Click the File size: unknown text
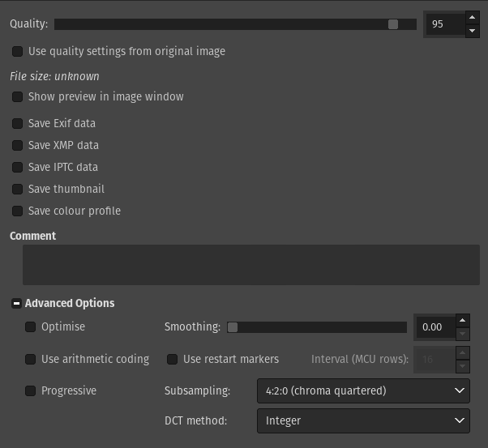 [54, 76]
